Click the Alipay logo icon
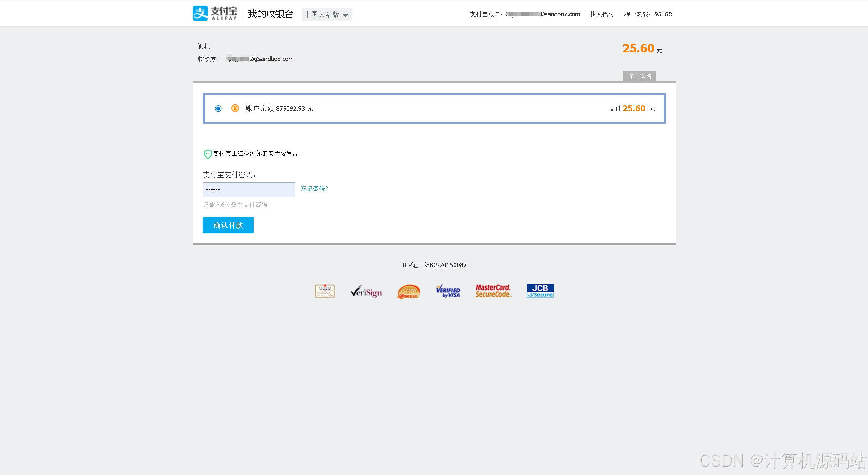The width and height of the screenshot is (868, 475). (200, 14)
